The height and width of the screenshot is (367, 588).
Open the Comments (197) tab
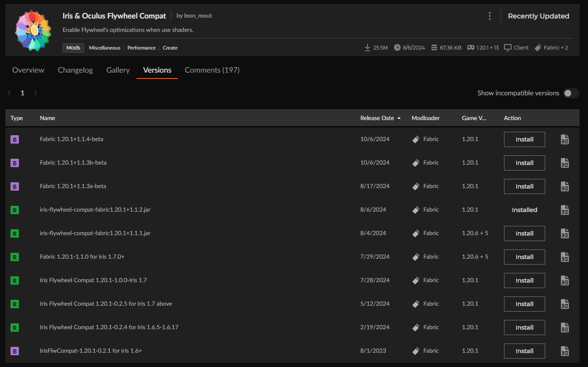click(x=212, y=70)
